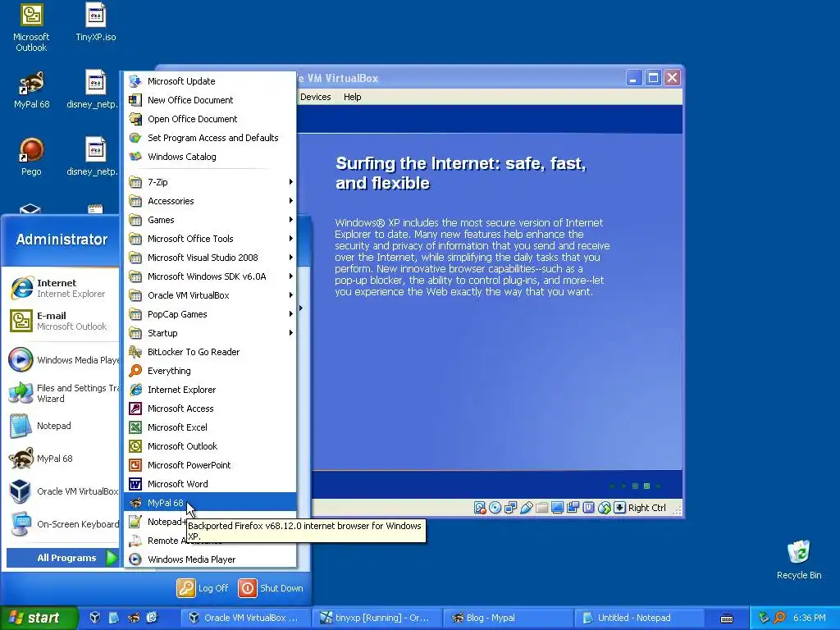Expand Microsoft Visual Studio 2008 folder
This screenshot has height=630, width=840.
(x=211, y=258)
